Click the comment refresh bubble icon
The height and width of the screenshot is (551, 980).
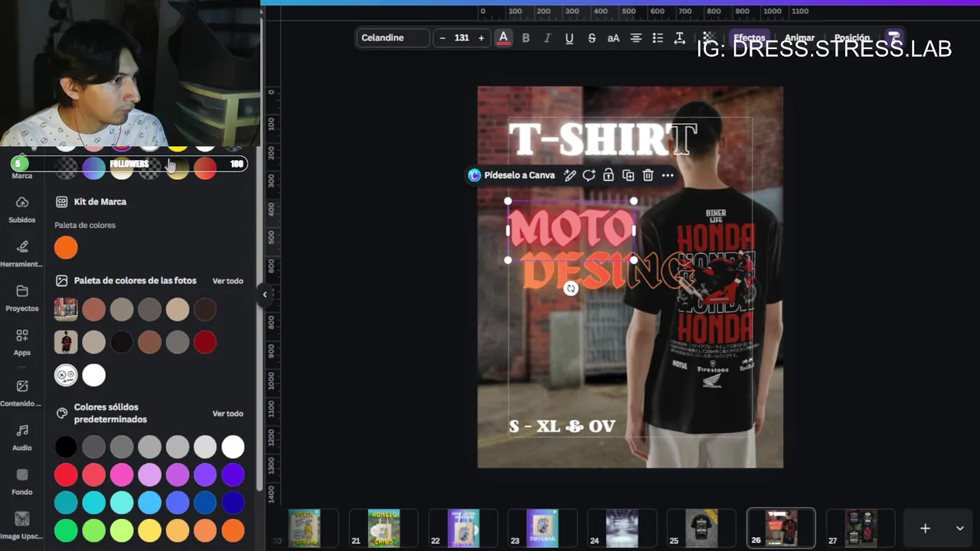tap(589, 175)
